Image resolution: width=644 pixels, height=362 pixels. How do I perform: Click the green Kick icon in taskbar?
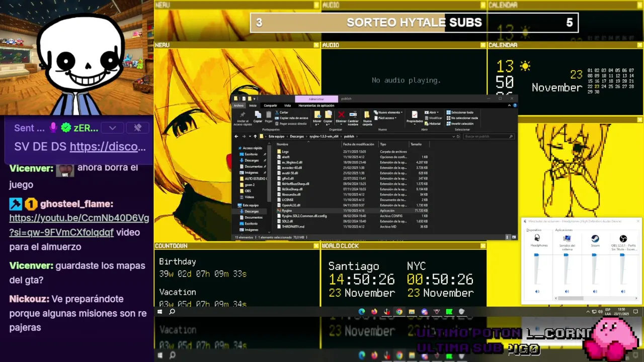click(449, 312)
